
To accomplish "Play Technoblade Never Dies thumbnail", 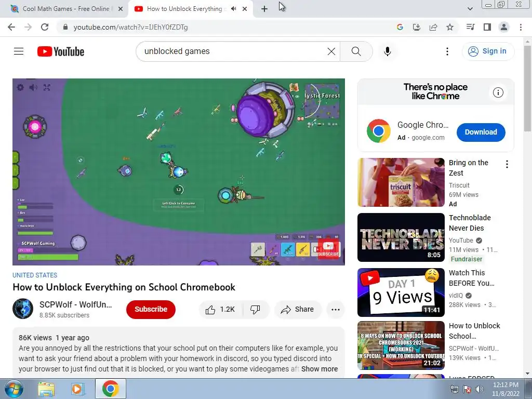I will tap(401, 237).
